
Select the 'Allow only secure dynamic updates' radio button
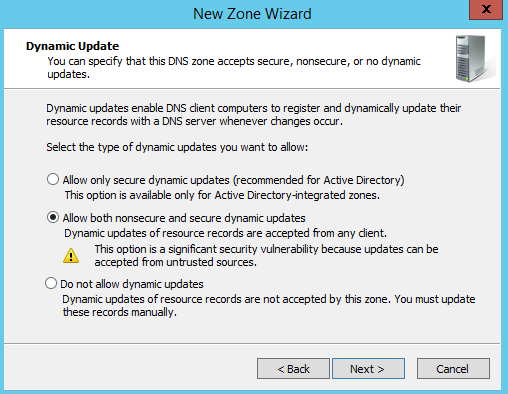click(x=53, y=179)
